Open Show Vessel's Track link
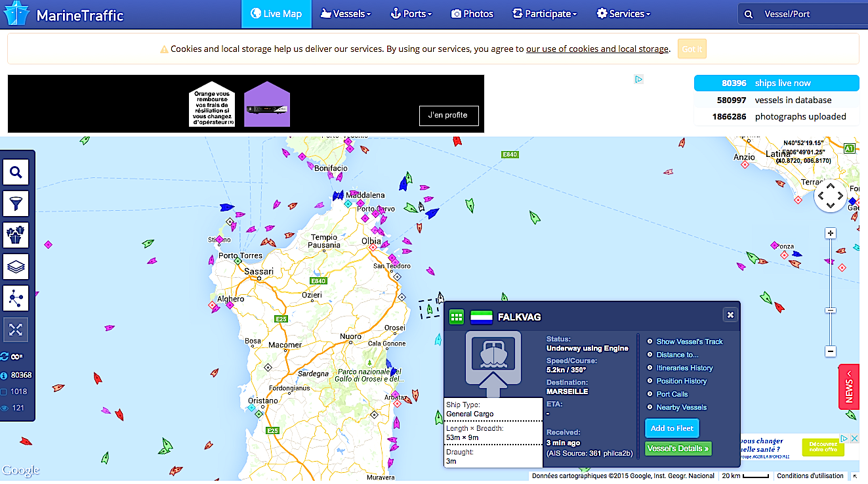The height and width of the screenshot is (484, 868). [689, 341]
